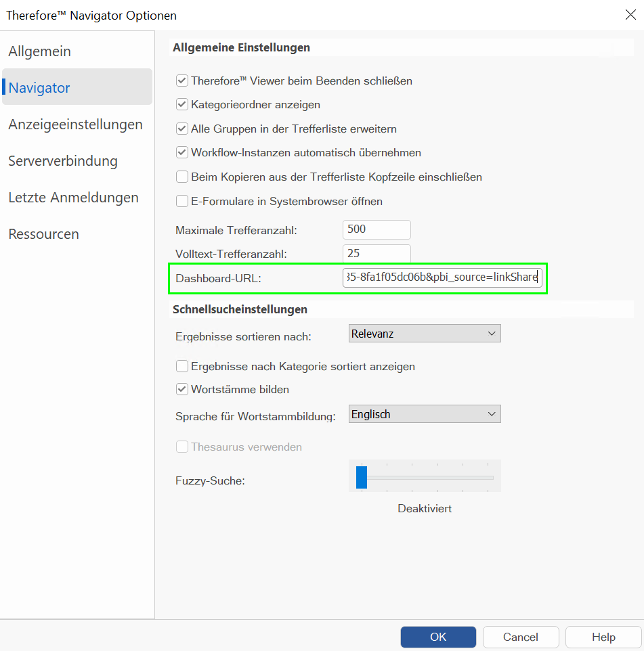Click the Volltext-Trefferanzahl label
Image resolution: width=644 pixels, height=651 pixels.
[231, 254]
